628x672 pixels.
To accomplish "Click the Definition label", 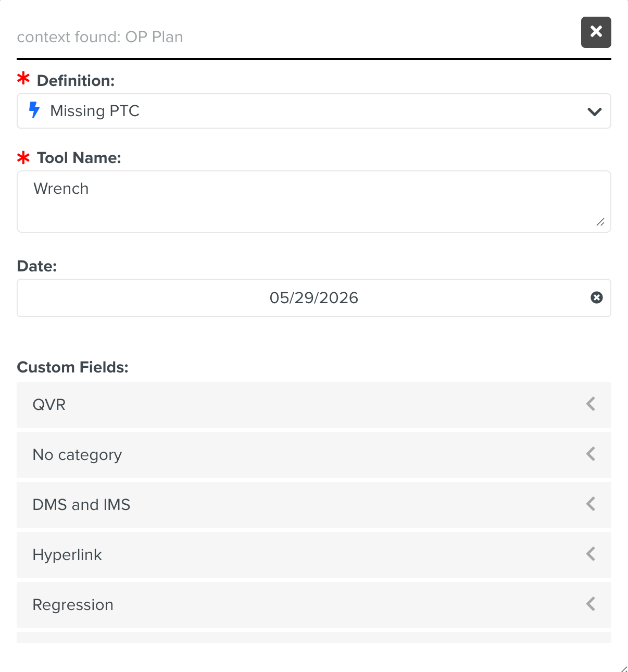I will (76, 81).
